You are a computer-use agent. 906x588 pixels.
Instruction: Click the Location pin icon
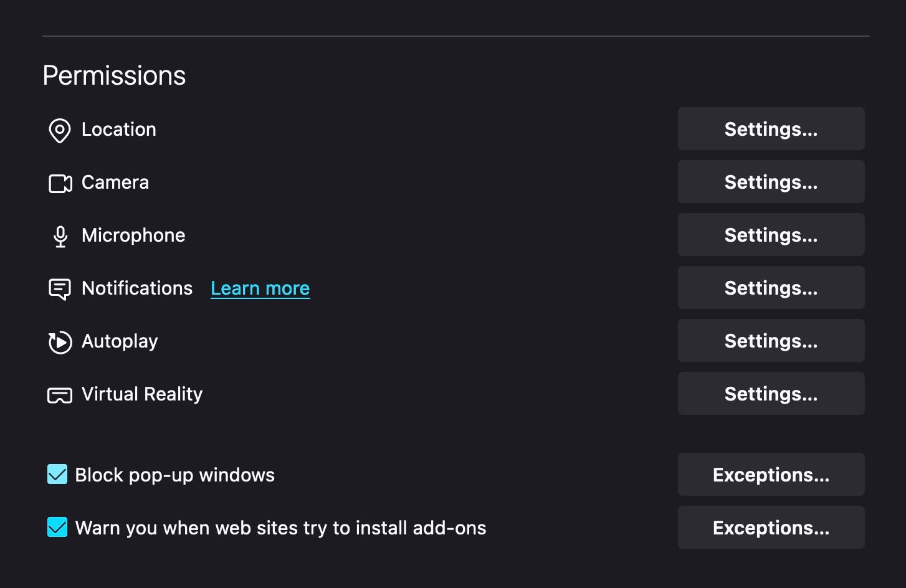60,130
